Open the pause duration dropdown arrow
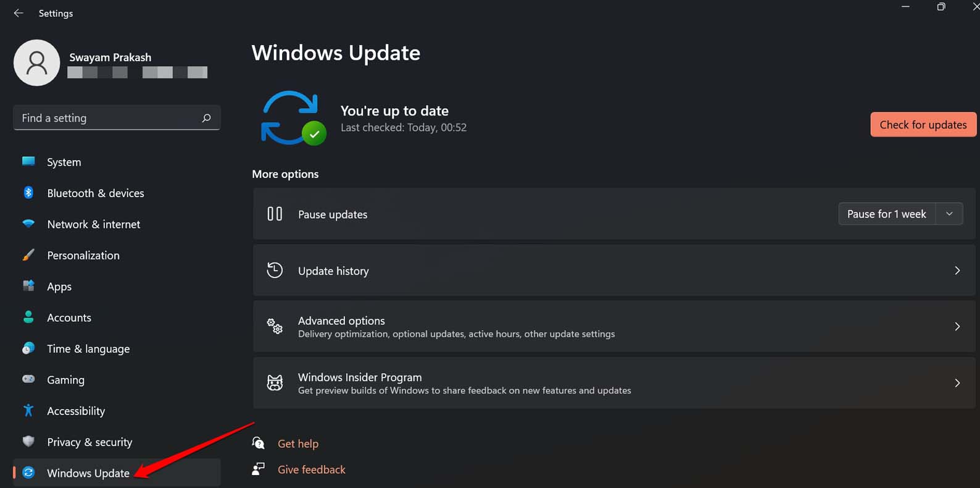The height and width of the screenshot is (488, 980). click(949, 214)
